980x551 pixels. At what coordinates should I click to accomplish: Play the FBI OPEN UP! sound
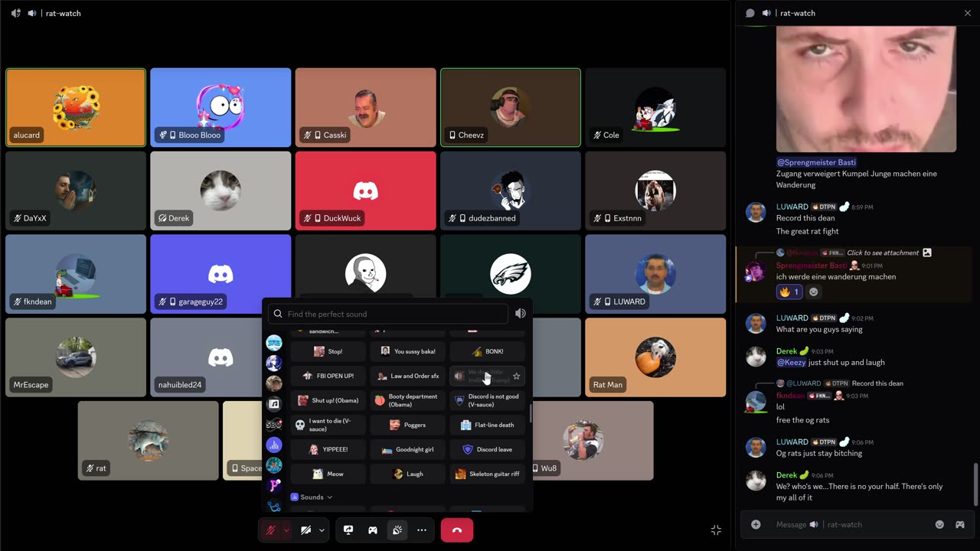pos(327,376)
